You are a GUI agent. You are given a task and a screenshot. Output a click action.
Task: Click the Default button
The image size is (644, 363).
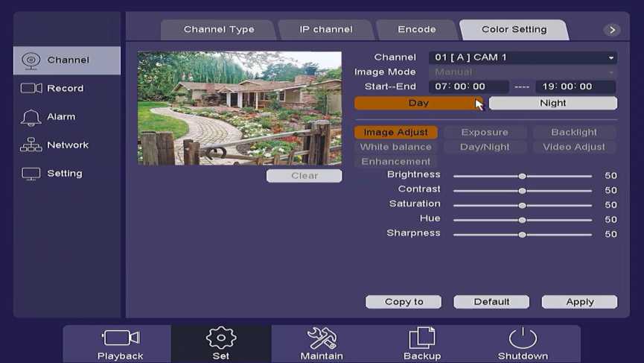(491, 302)
